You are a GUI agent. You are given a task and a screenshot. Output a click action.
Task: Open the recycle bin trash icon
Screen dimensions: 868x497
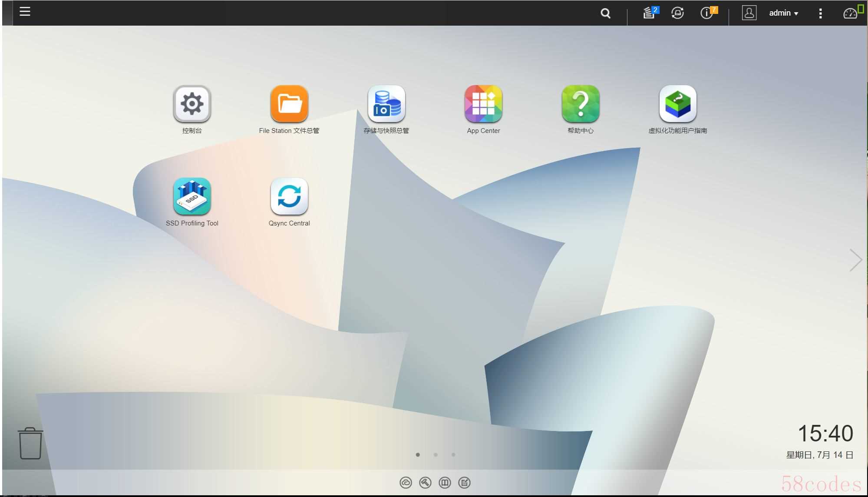point(30,444)
